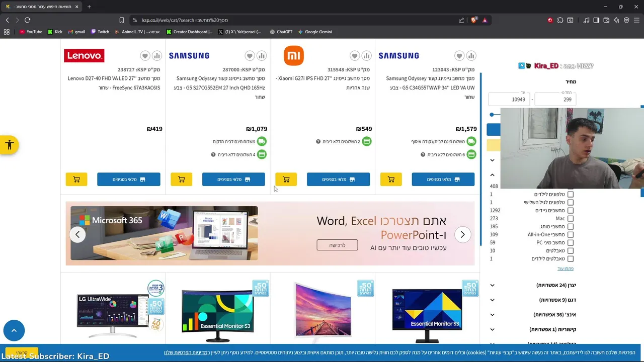Open Brave Wallet icon
The height and width of the screenshot is (362, 644).
[x=606, y=20]
